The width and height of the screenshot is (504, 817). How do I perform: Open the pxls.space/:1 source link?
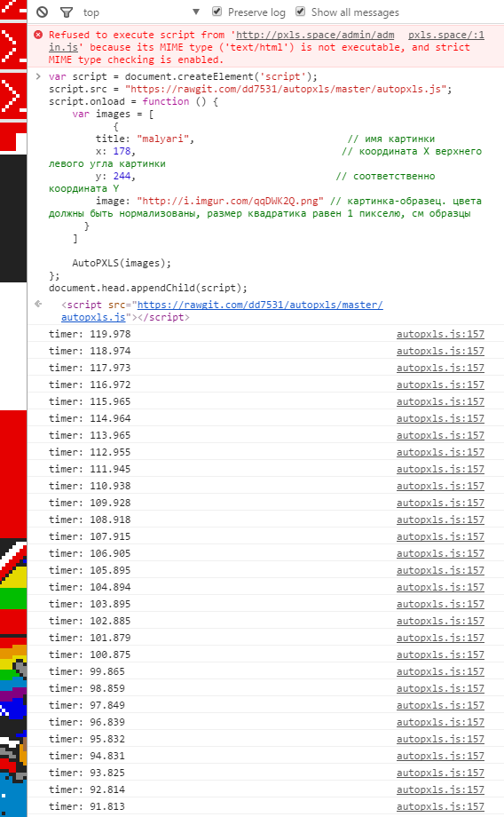click(x=446, y=35)
